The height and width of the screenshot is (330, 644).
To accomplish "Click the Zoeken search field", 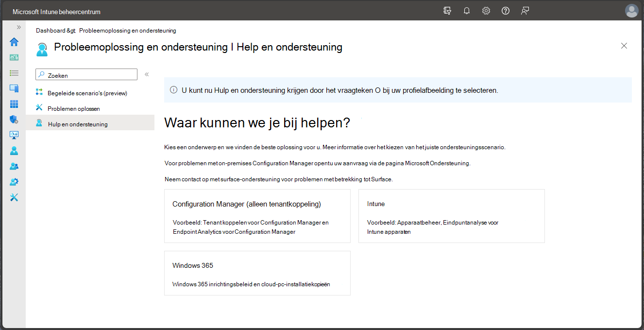I will 86,74.
